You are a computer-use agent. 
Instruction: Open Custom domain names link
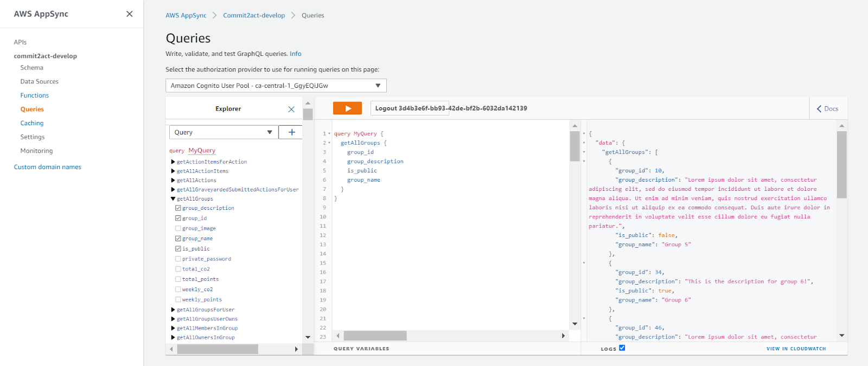[x=47, y=167]
